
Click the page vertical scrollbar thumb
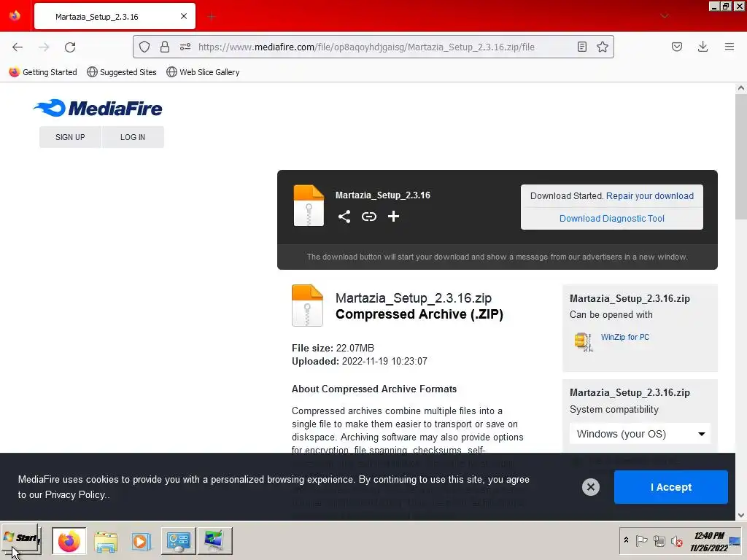click(x=741, y=157)
